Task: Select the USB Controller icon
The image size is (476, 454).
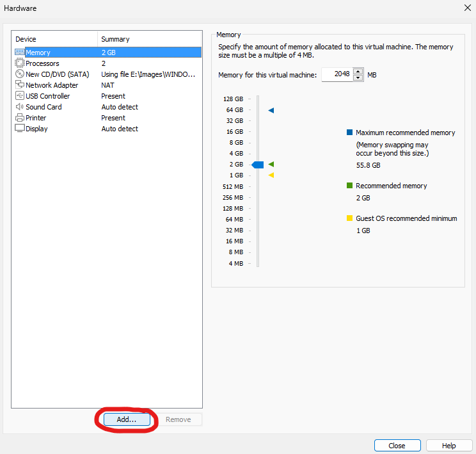Action: point(19,96)
